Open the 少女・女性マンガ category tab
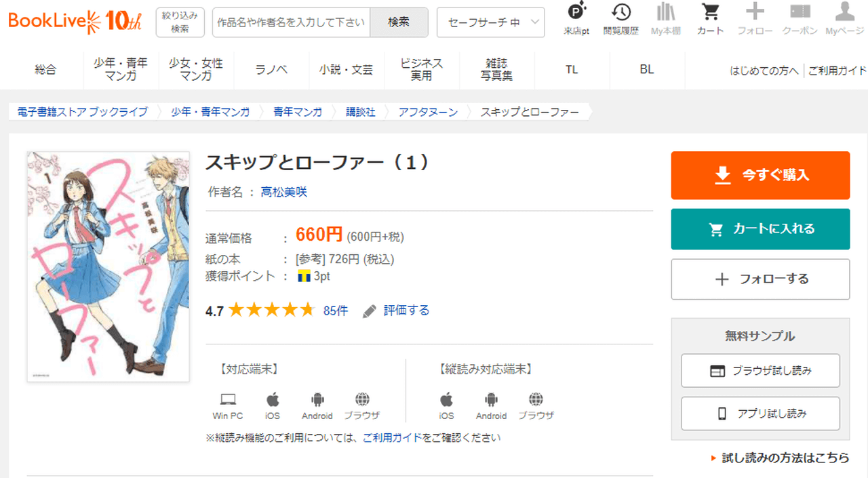This screenshot has height=478, width=868. [x=196, y=69]
